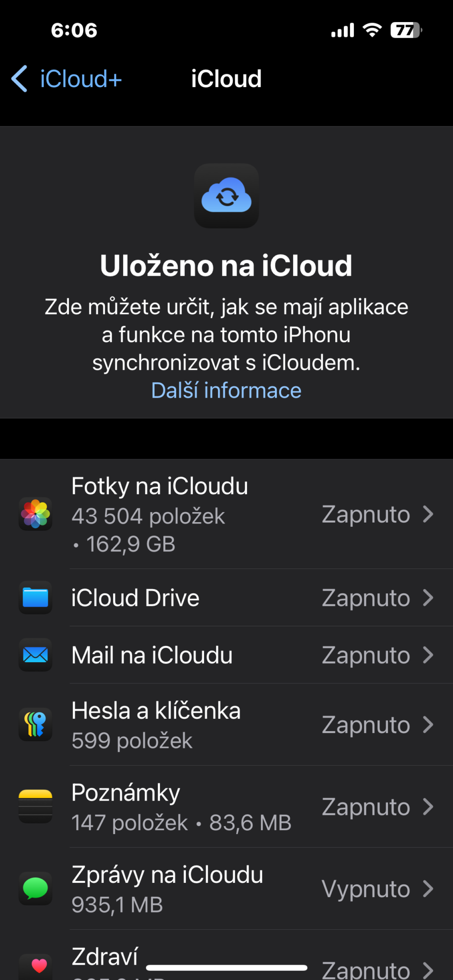Click the iCloud sync cloud logo

click(x=226, y=196)
